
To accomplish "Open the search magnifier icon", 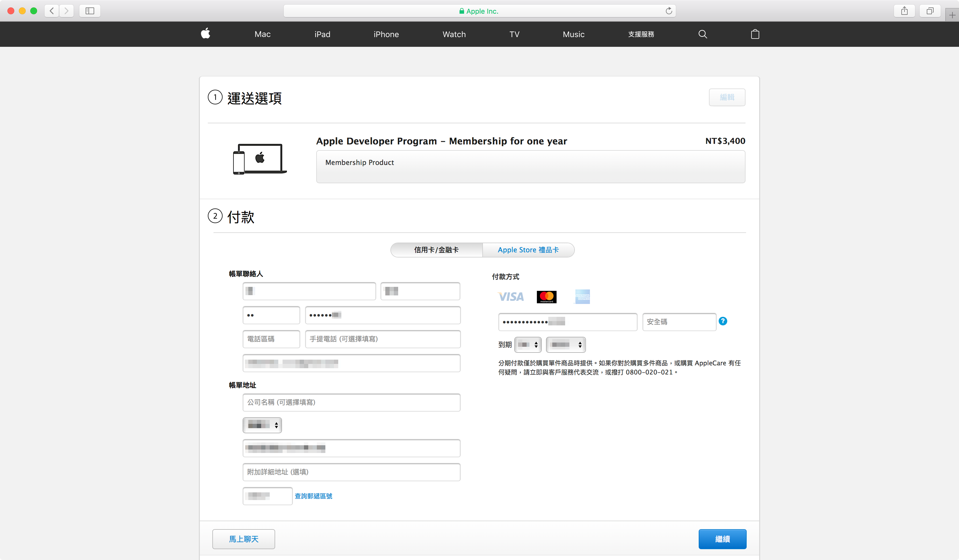I will [x=702, y=34].
